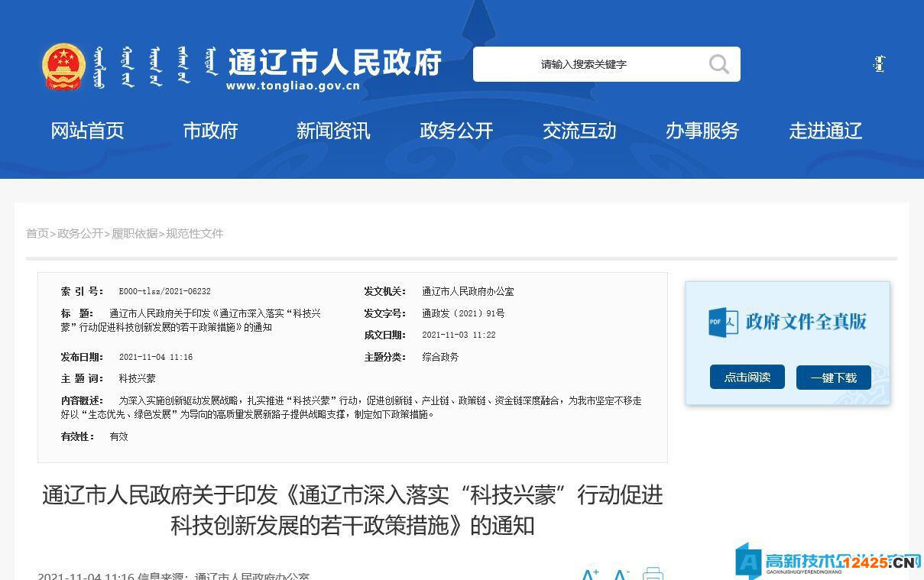Click the A+ enlarge font icon

[589, 573]
